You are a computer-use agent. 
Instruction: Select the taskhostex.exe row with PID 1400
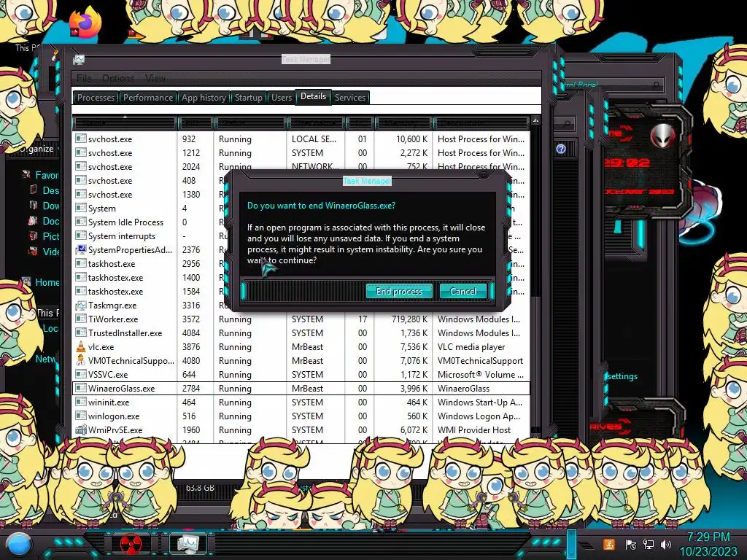(301, 277)
